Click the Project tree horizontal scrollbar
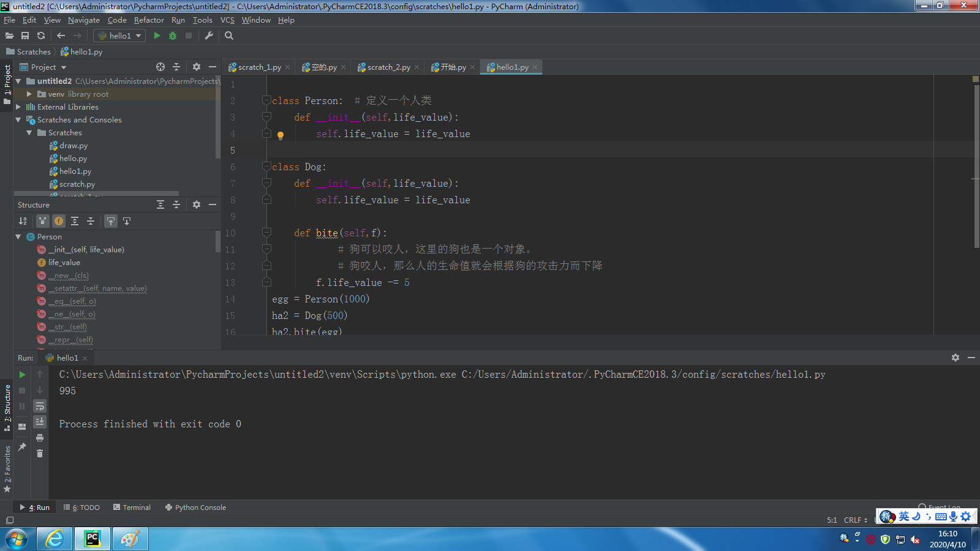980x551 pixels. [97, 193]
